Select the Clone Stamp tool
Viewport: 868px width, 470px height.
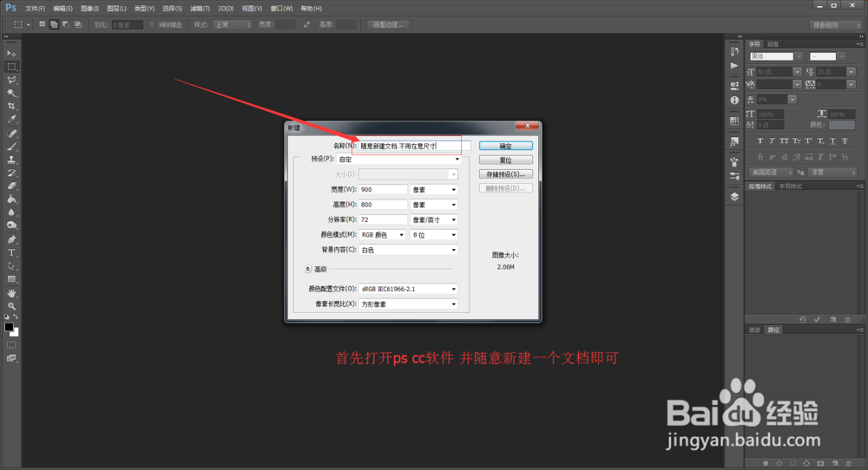[x=11, y=160]
